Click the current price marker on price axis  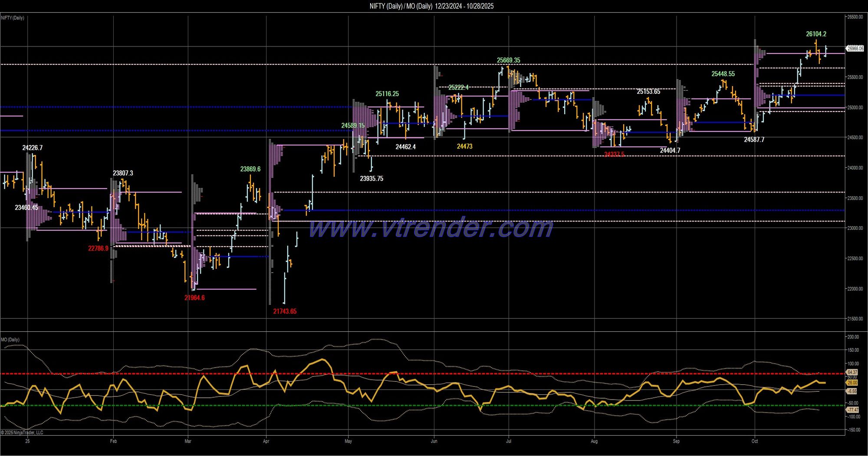coord(855,49)
